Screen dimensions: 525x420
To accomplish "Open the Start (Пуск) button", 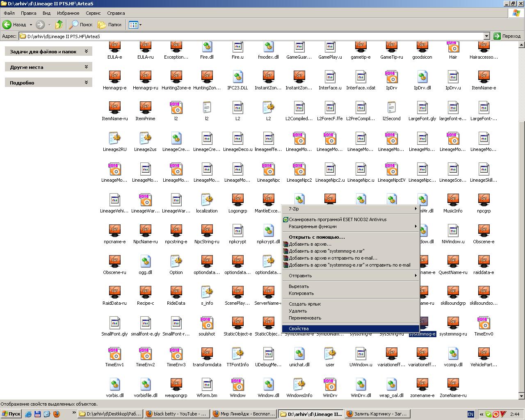I will (11, 414).
